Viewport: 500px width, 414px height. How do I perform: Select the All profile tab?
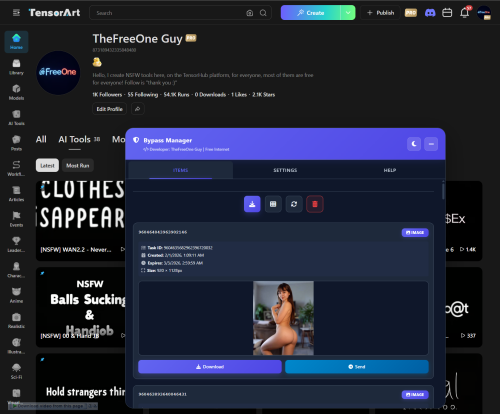click(41, 139)
